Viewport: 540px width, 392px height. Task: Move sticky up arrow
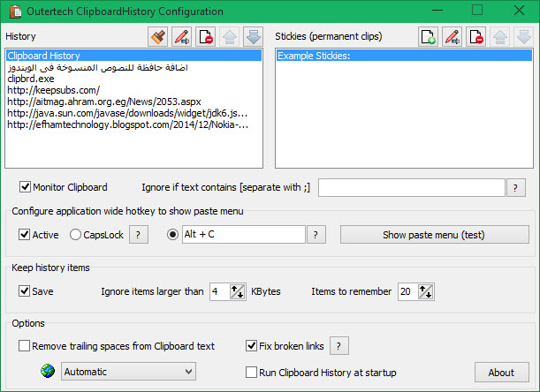(x=499, y=36)
